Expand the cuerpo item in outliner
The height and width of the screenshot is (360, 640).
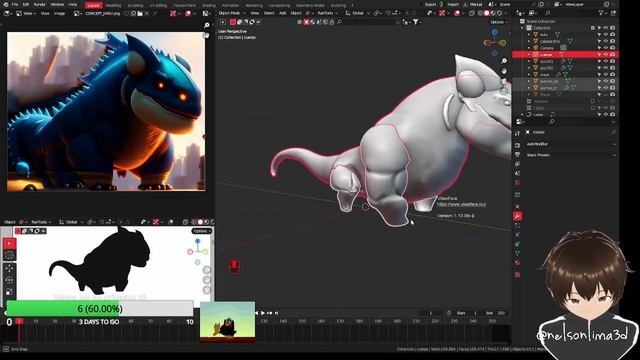click(529, 54)
